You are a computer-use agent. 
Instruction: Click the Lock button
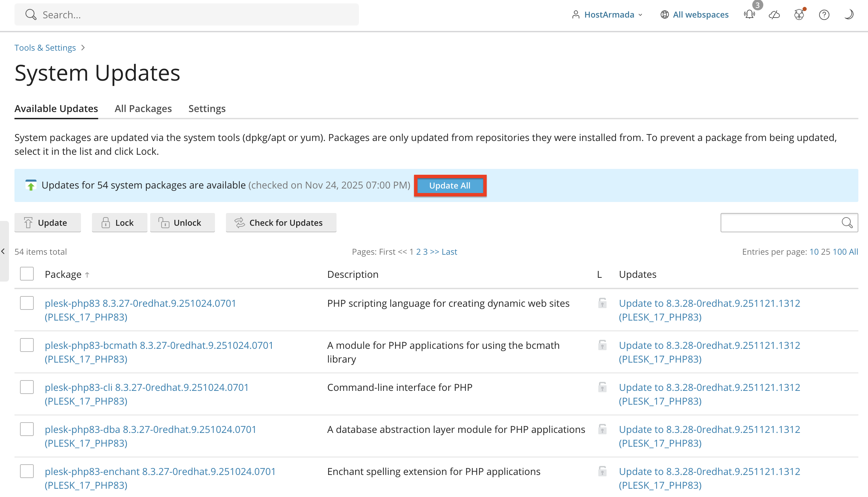click(119, 223)
